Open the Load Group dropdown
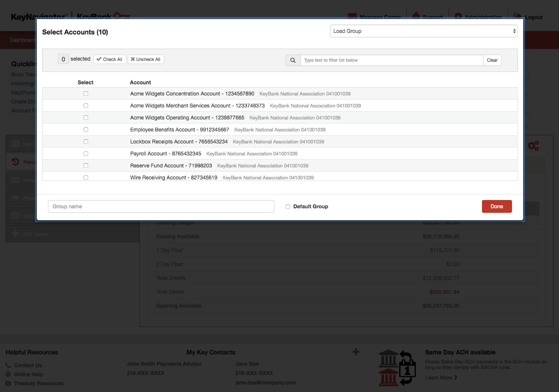 (x=424, y=31)
